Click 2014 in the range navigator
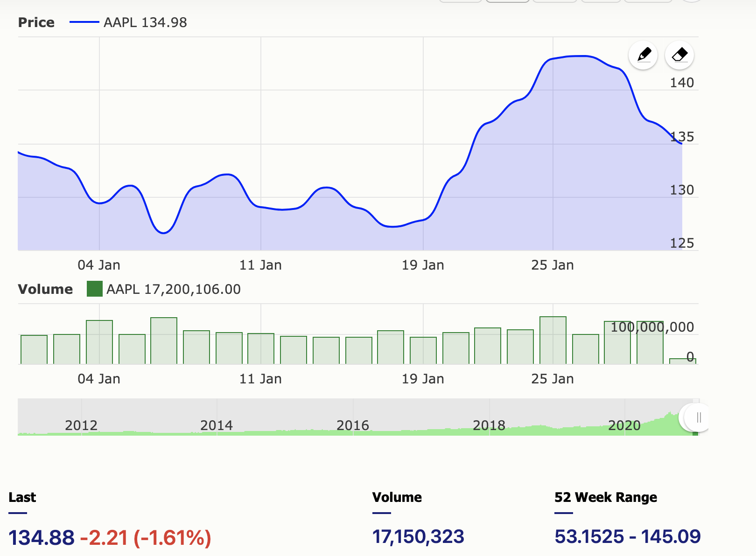Image resolution: width=756 pixels, height=556 pixels. (x=217, y=425)
